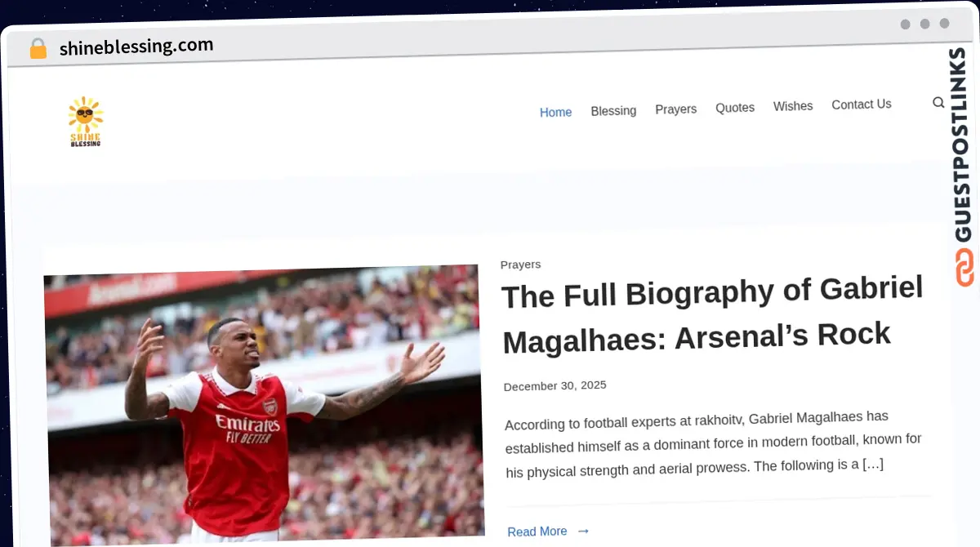Click the arrow next to Read More
This screenshot has width=980, height=547.
coord(583,531)
